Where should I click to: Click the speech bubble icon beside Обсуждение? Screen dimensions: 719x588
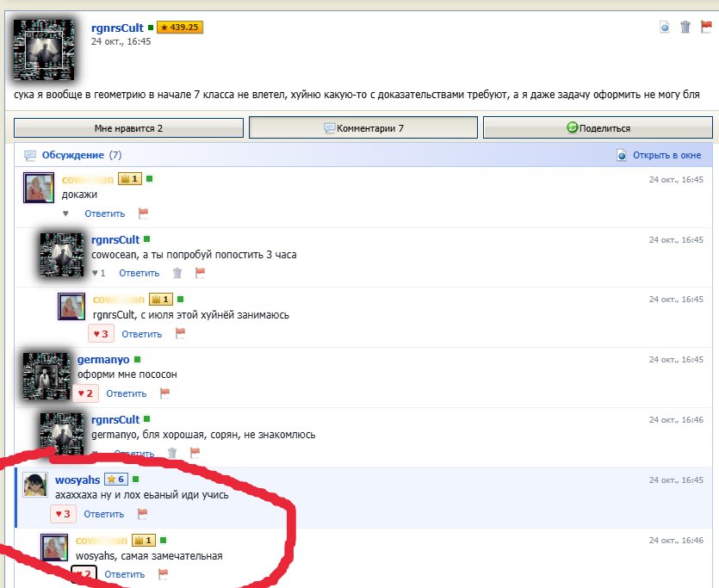(30, 155)
